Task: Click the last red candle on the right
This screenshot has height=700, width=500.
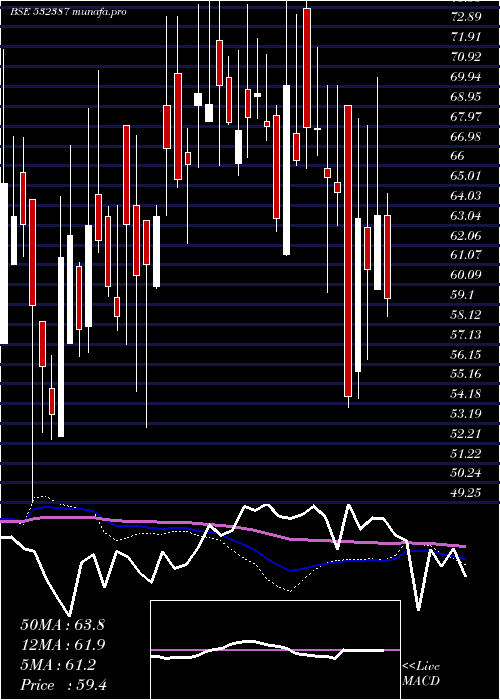Action: pyautogui.click(x=388, y=257)
